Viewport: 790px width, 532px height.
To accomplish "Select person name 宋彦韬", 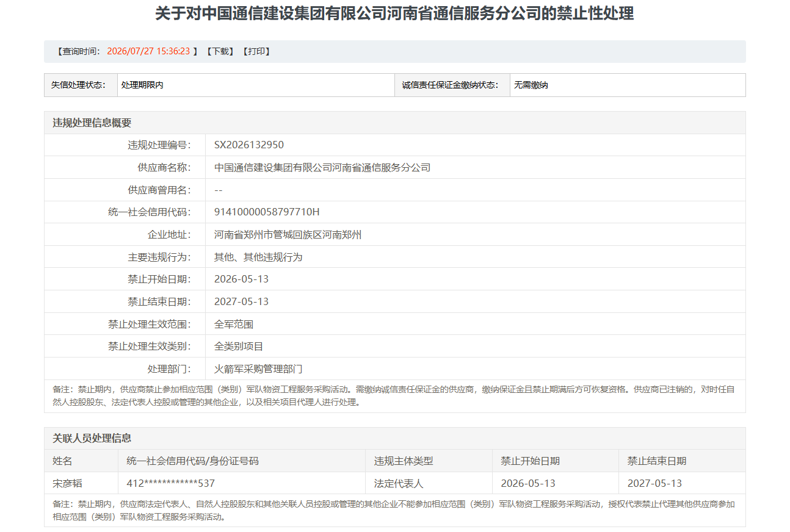I will tap(67, 483).
